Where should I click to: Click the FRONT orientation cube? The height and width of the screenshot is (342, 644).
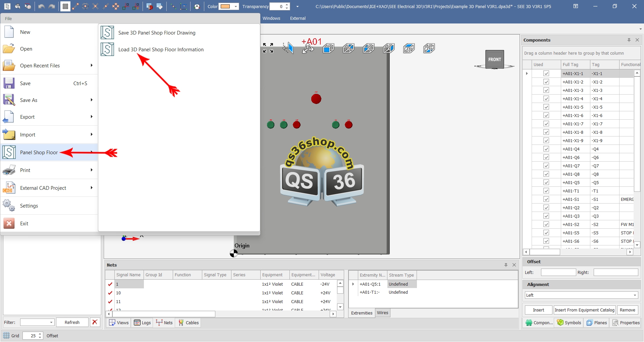click(x=494, y=59)
